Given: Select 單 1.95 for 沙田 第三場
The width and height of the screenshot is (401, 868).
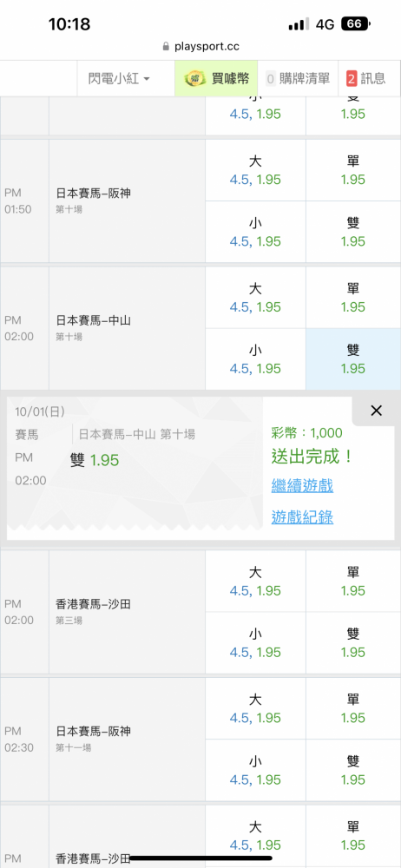Looking at the screenshot, I should (x=353, y=582).
